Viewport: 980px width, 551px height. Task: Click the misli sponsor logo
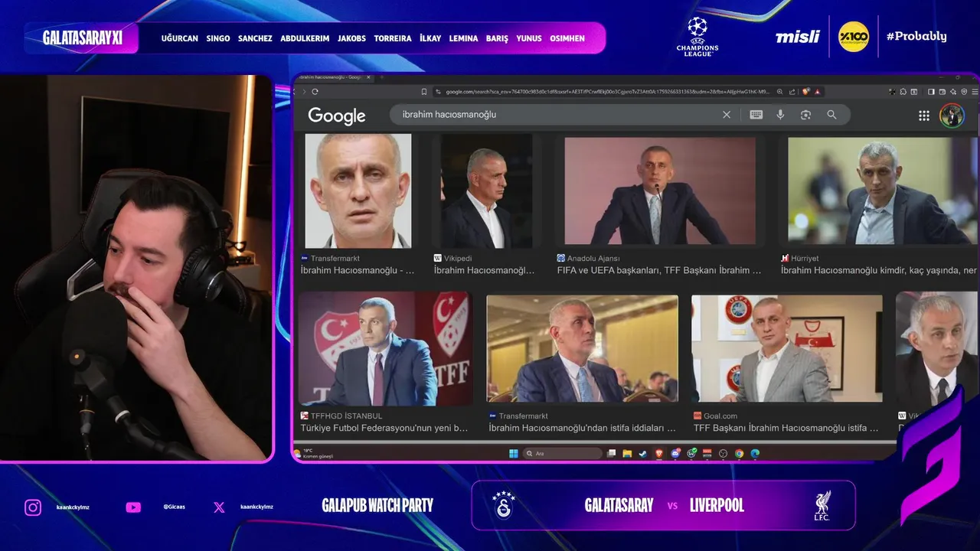pyautogui.click(x=798, y=37)
